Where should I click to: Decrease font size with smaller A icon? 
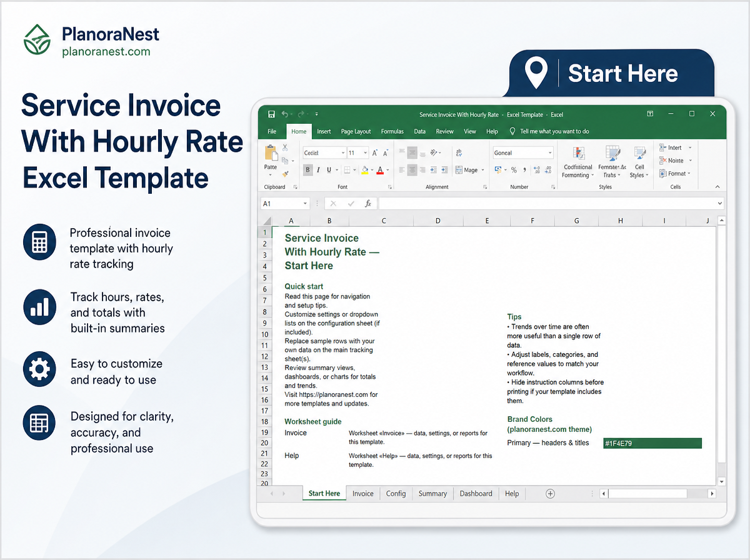385,152
